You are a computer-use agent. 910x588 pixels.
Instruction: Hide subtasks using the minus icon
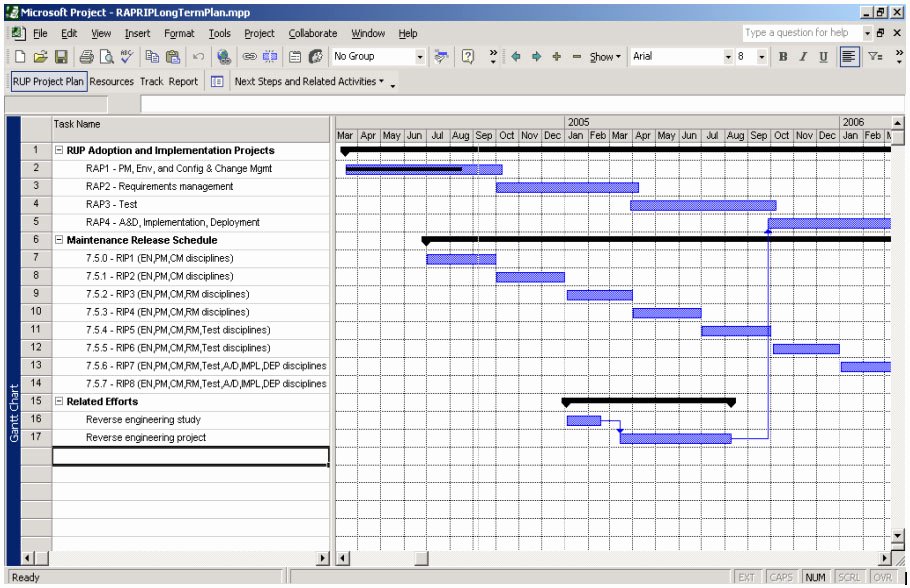pyautogui.click(x=577, y=56)
